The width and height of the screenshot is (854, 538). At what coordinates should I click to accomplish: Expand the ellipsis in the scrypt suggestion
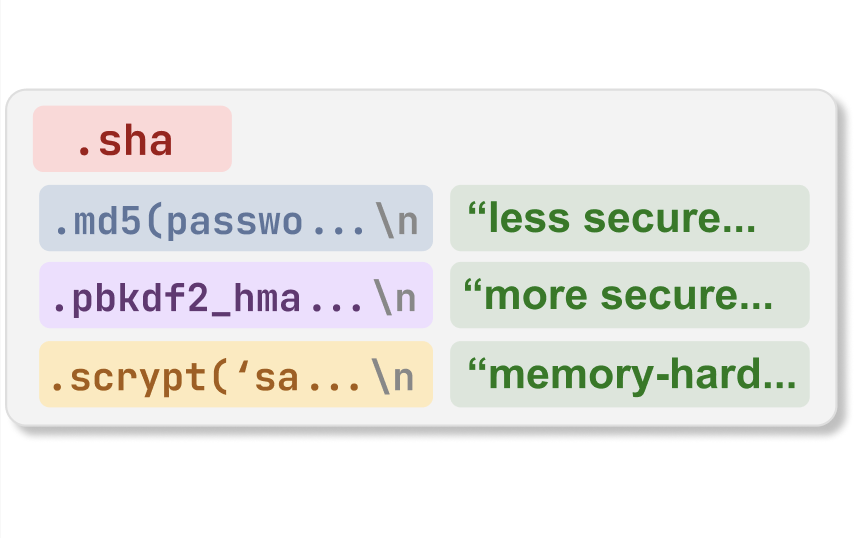333,381
